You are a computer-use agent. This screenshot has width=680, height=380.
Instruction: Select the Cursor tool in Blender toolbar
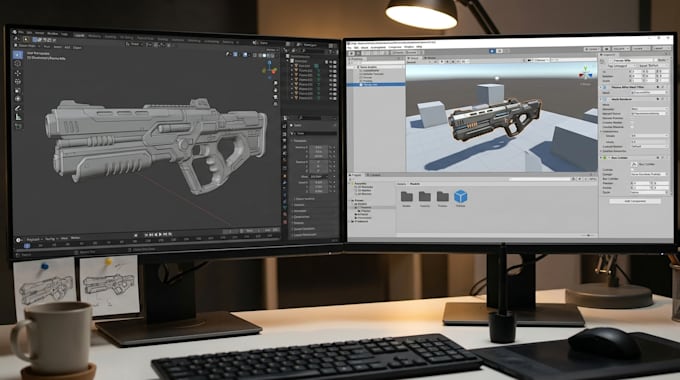tap(17, 63)
